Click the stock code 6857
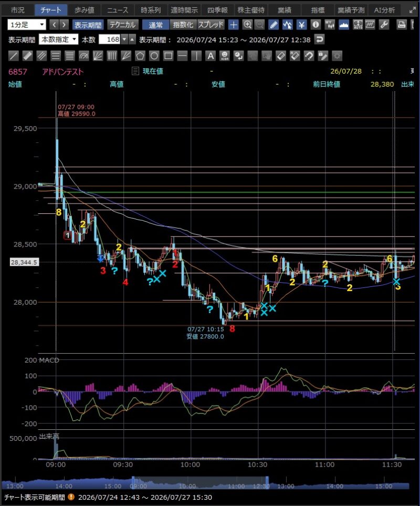 18,71
